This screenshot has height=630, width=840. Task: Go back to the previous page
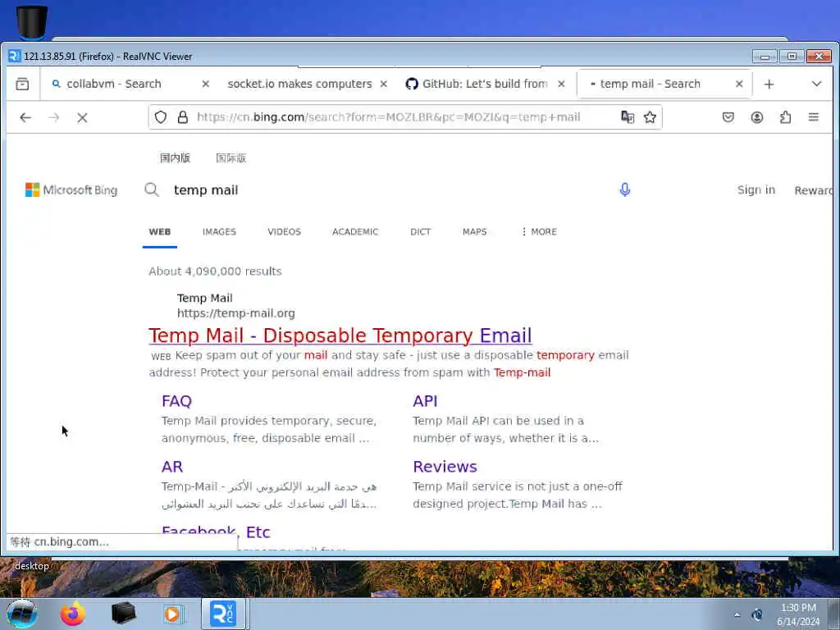click(x=25, y=117)
